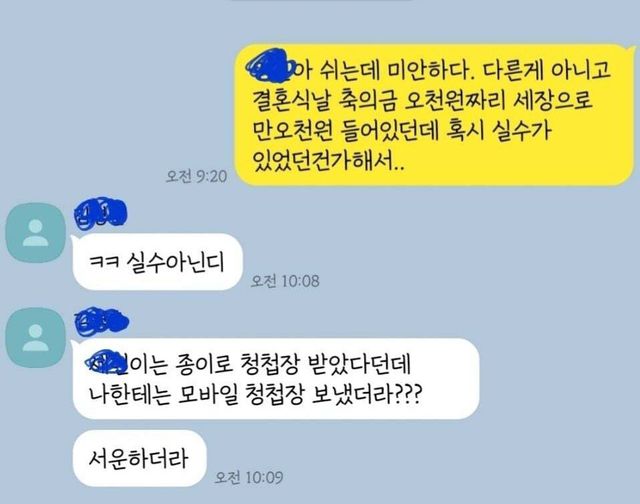Open profile avatar beside the 청첩장 message
Viewport: 640px width, 504px height.
pos(36,338)
